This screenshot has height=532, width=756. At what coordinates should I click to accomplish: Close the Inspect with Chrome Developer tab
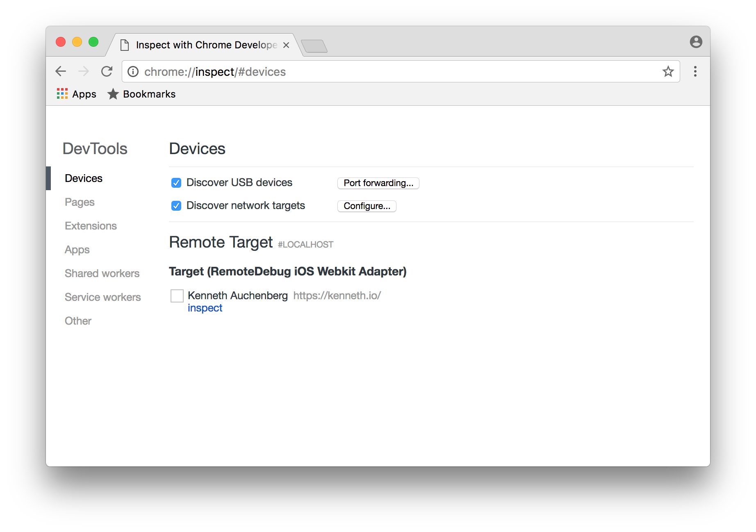286,45
